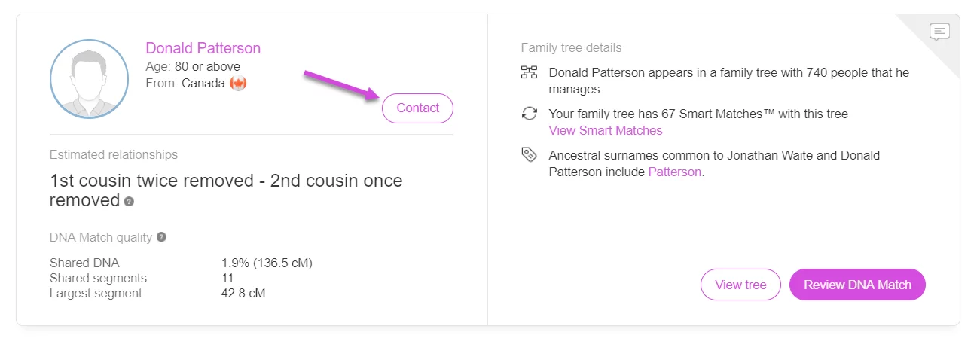Click the Canada flag icon
980x338 pixels.
pyautogui.click(x=238, y=83)
